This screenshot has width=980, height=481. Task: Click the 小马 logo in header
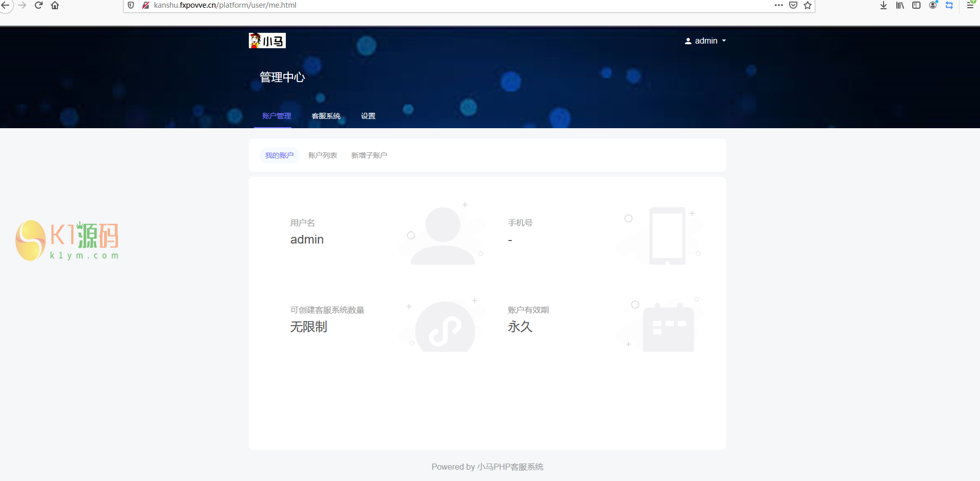pyautogui.click(x=267, y=41)
